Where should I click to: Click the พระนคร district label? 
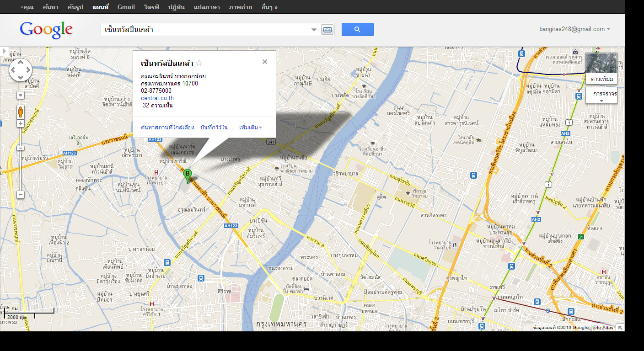(x=310, y=257)
